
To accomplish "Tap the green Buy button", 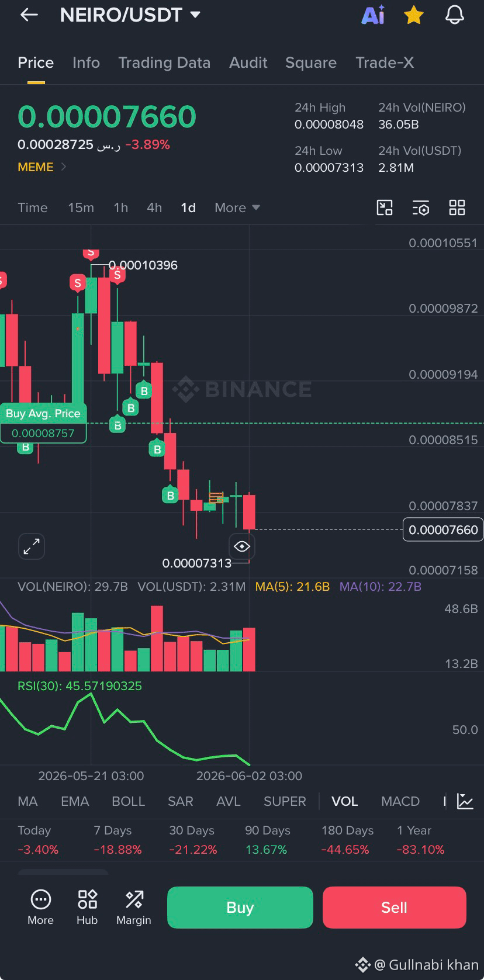I will click(240, 908).
